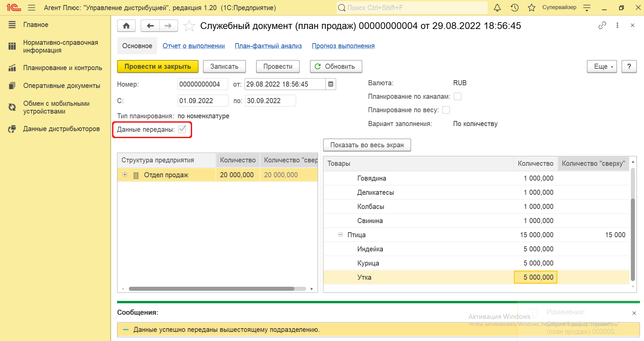Toggle Данные переданы checkbox
Screen dimensions: 644x341
[182, 129]
